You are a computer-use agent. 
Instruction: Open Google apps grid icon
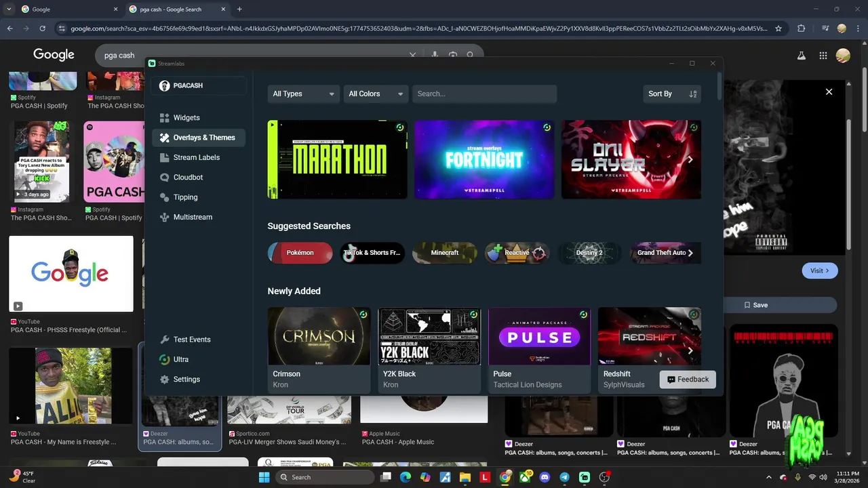[x=823, y=56]
